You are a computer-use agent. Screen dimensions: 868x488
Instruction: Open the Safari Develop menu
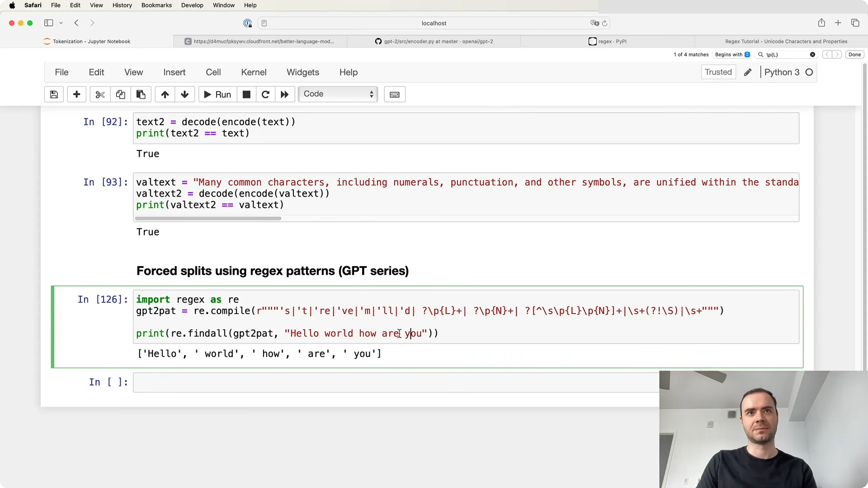tap(192, 5)
